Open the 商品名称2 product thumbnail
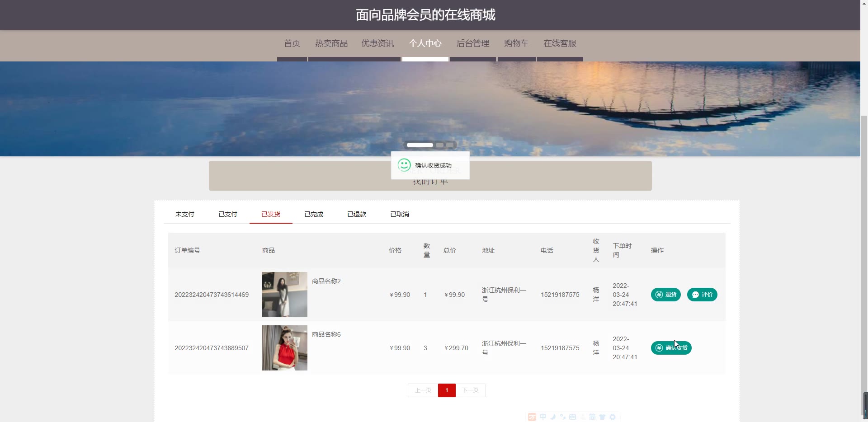 [x=285, y=295]
